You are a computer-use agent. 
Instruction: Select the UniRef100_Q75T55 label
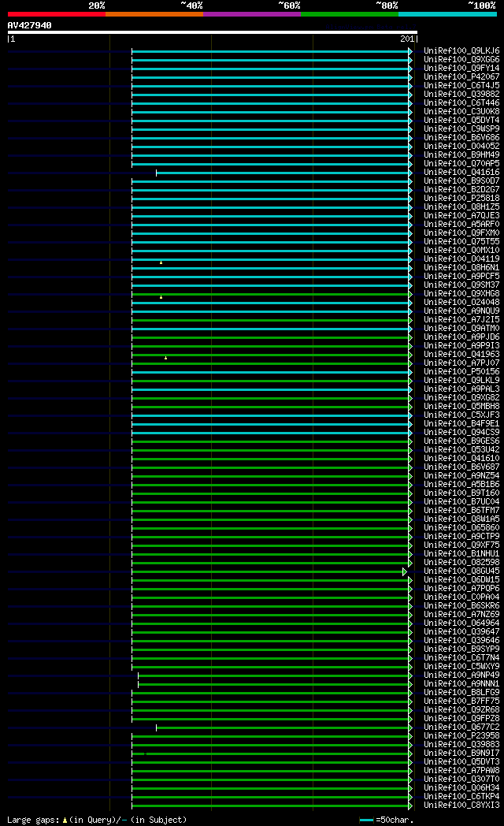(x=461, y=242)
